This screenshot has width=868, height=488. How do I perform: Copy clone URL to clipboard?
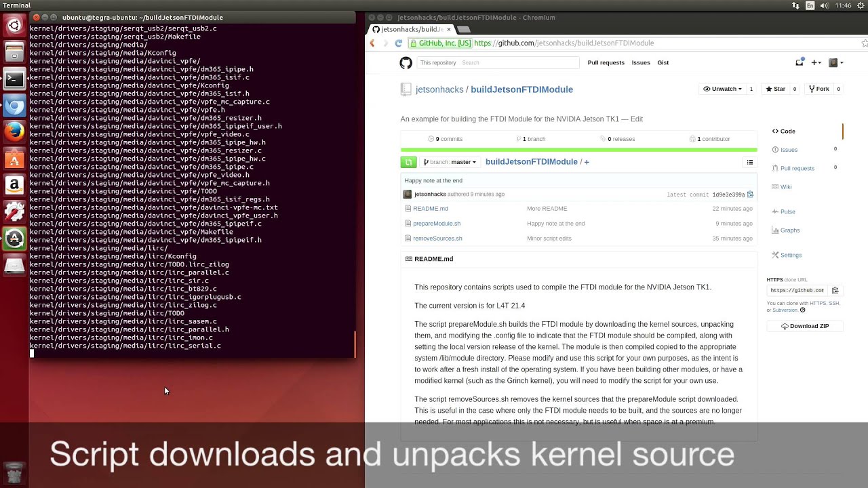[x=835, y=290]
